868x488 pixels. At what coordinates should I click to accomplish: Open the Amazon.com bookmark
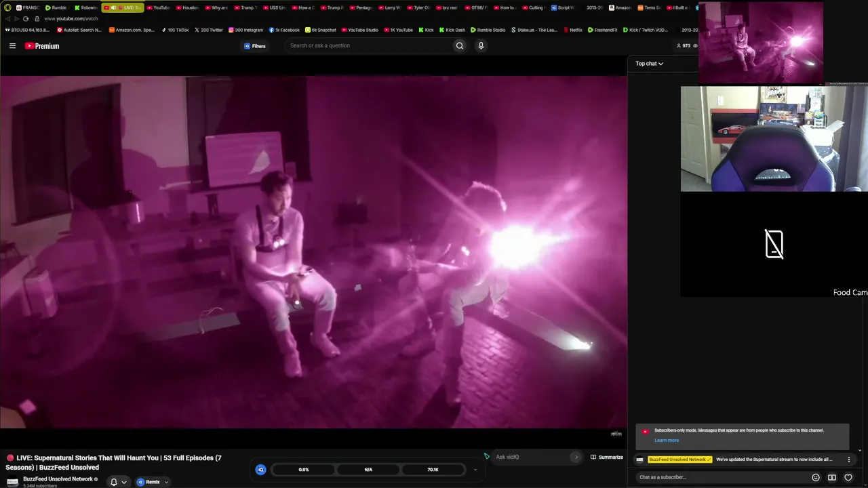pyautogui.click(x=132, y=30)
